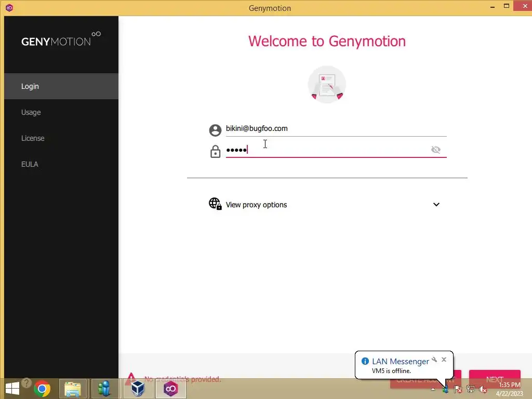
Task: Open LAN Messenger notification settings wrench
Action: [434, 360]
